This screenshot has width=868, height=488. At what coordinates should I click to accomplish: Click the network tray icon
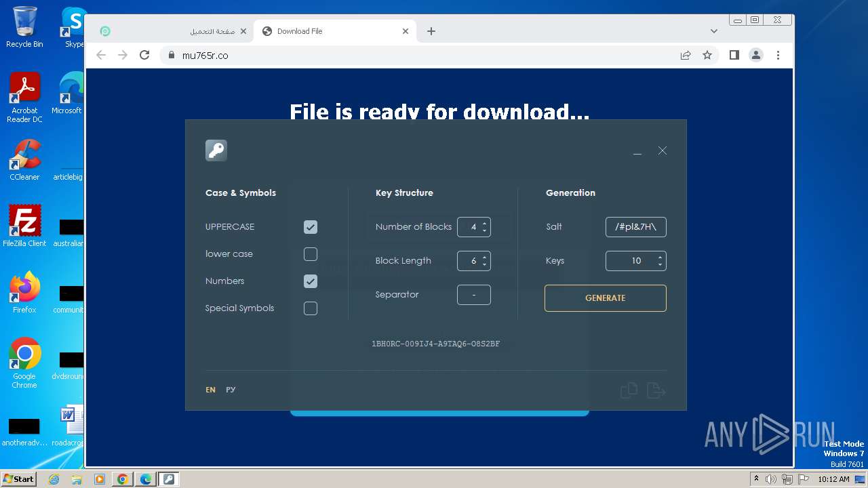point(787,479)
